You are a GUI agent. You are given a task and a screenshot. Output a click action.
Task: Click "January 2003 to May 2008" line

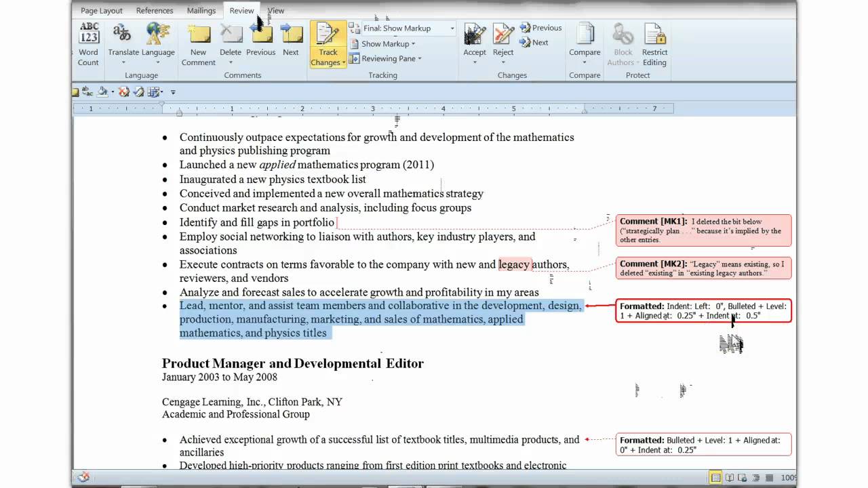click(220, 377)
